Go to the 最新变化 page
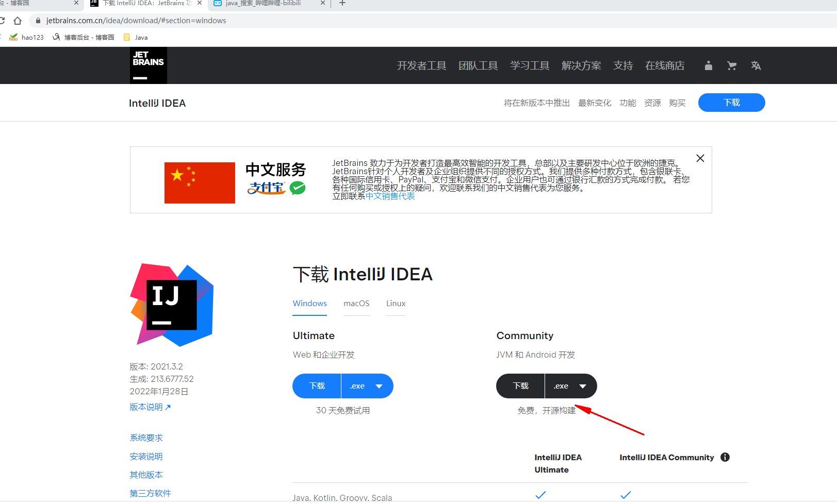 coord(595,103)
